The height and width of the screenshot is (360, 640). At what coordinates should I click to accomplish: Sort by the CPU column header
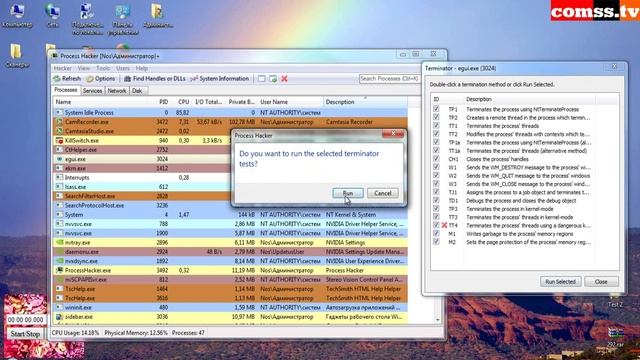[x=183, y=102]
